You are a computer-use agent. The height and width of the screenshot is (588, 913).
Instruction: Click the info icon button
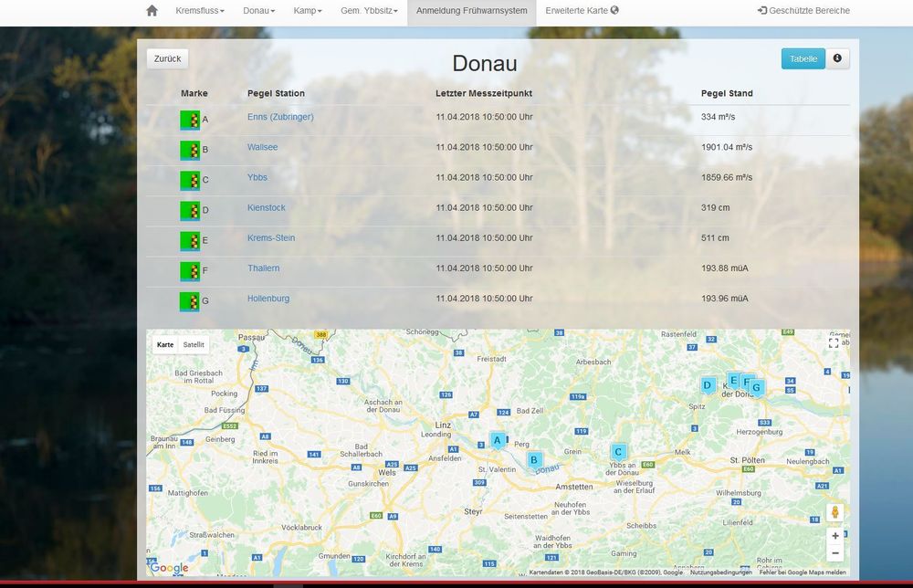click(x=837, y=58)
